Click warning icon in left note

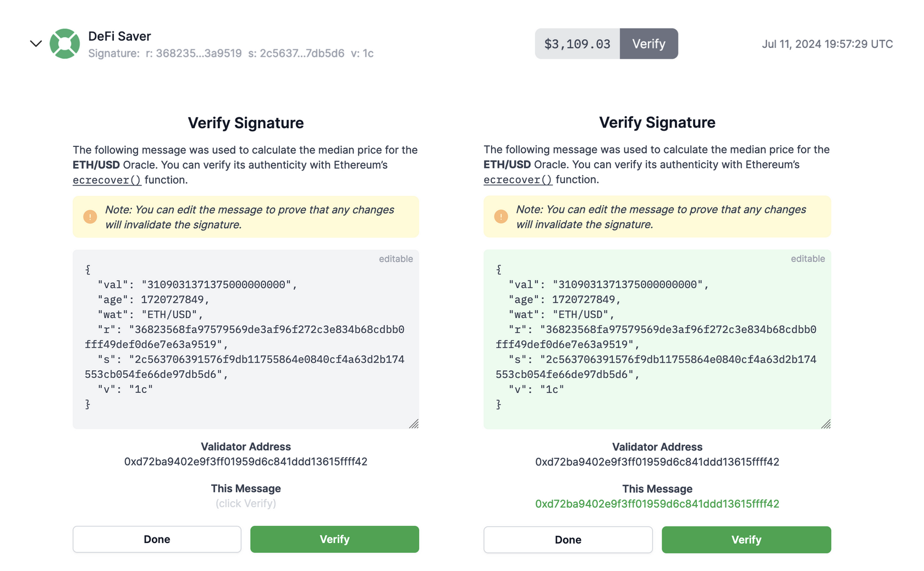pyautogui.click(x=90, y=217)
